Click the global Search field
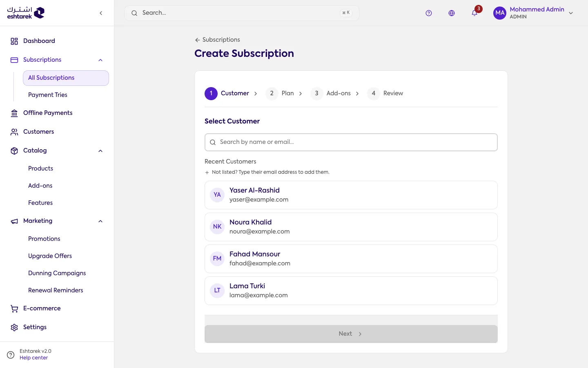 point(242,13)
